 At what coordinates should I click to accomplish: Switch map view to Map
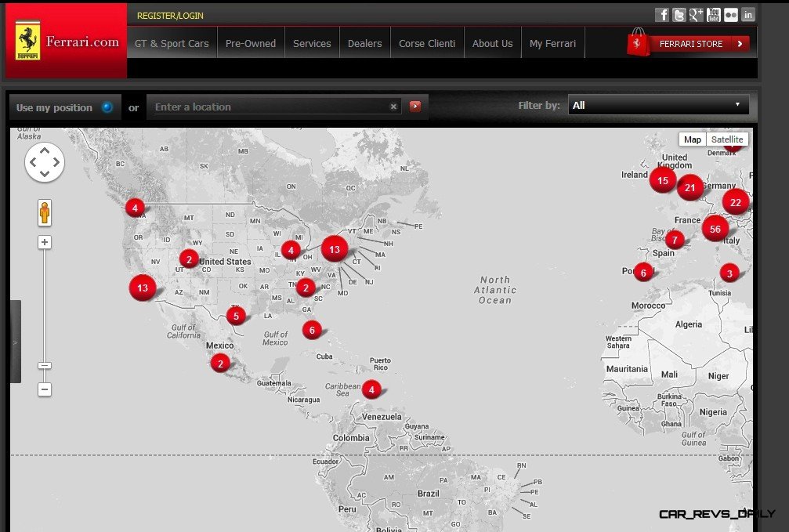pos(693,139)
